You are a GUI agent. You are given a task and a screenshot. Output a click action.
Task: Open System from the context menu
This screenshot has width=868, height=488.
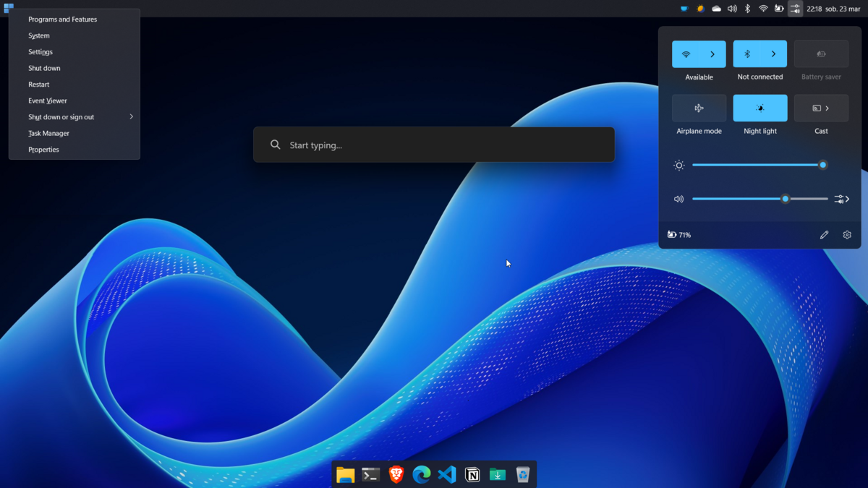coord(75,35)
